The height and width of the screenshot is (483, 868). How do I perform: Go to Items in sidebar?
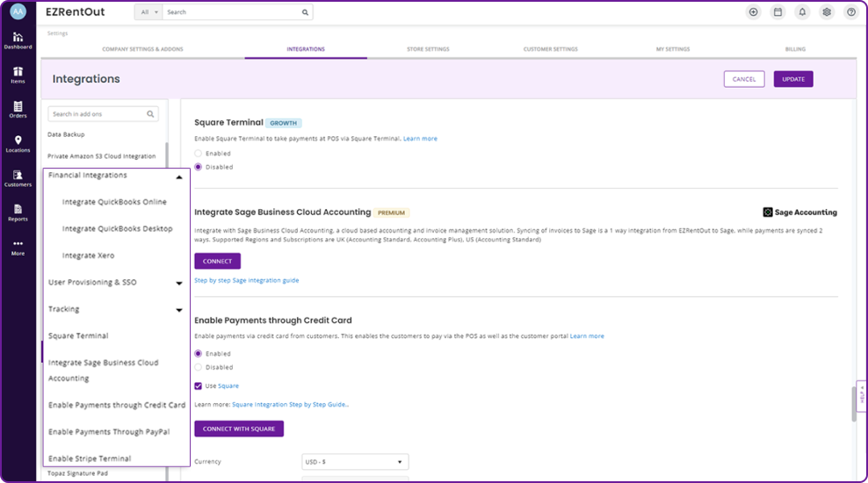point(18,75)
